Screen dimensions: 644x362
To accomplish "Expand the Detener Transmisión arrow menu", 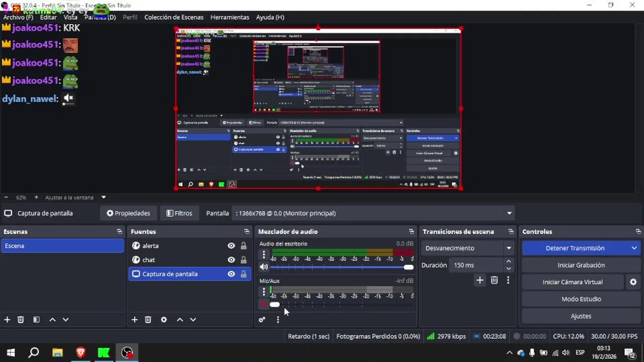I will click(x=634, y=248).
